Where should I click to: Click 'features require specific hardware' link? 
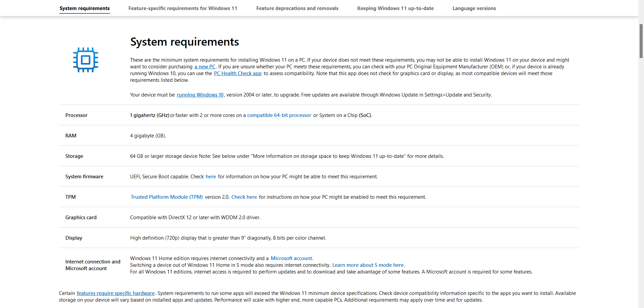coord(116,293)
